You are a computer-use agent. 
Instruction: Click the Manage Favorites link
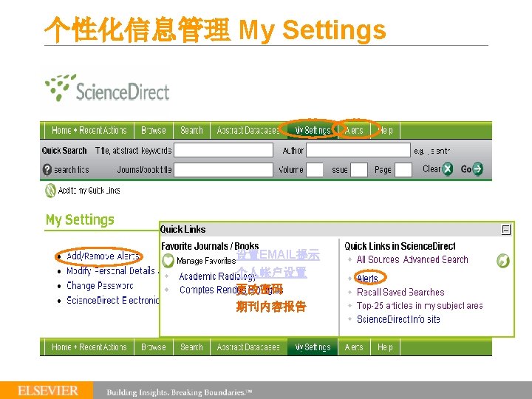[x=206, y=261]
